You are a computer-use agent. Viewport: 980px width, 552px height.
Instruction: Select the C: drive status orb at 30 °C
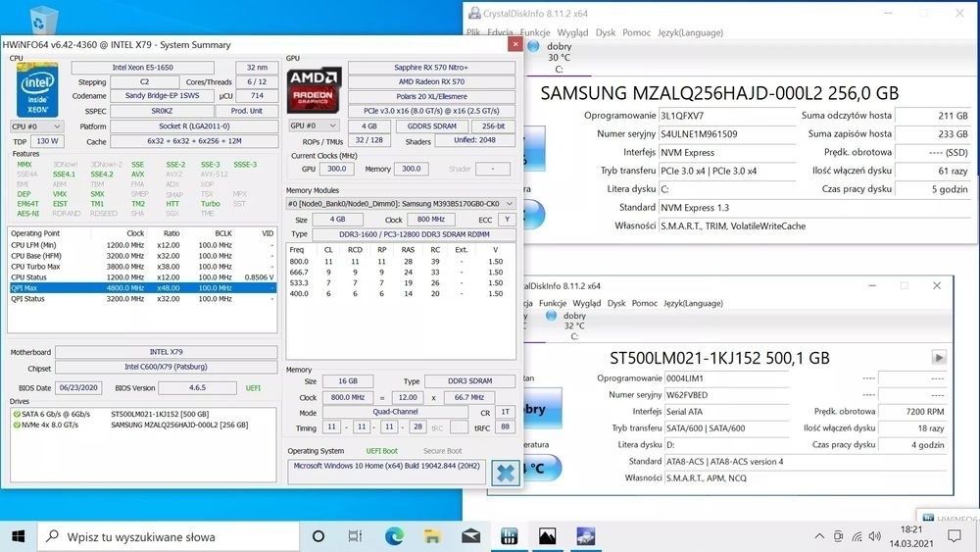coord(533,46)
